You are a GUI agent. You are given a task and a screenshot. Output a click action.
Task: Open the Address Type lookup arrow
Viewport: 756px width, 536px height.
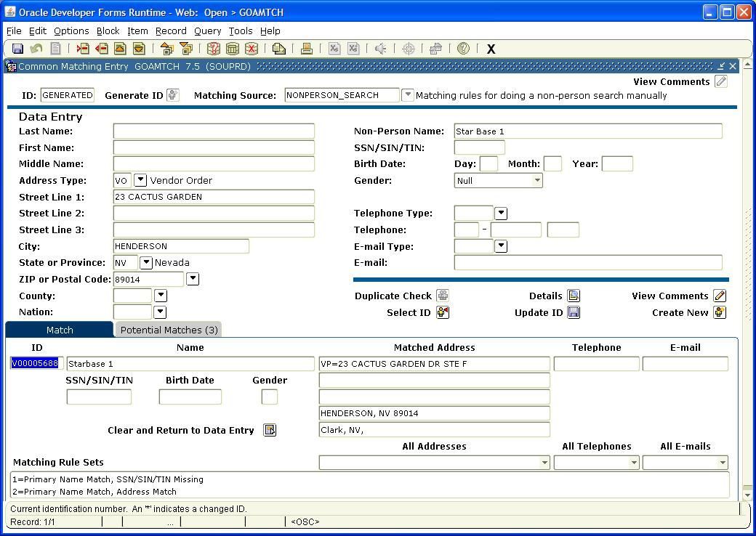point(140,180)
